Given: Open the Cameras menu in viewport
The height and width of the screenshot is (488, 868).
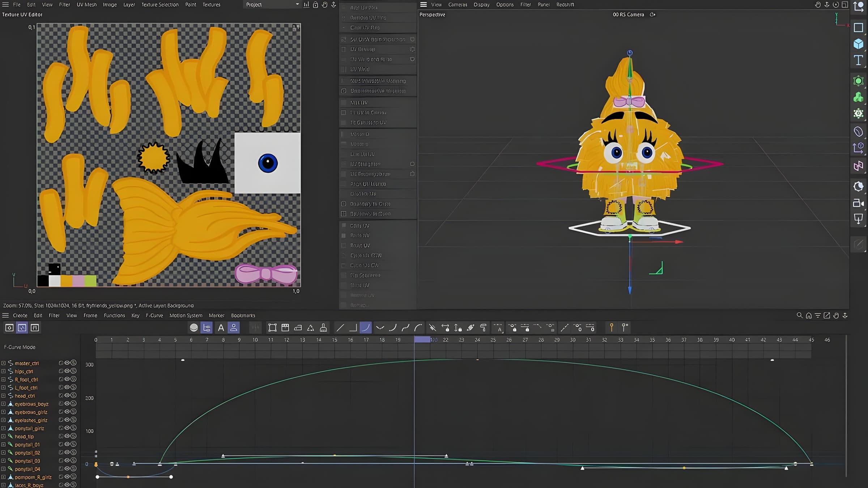Looking at the screenshot, I should pos(458,5).
